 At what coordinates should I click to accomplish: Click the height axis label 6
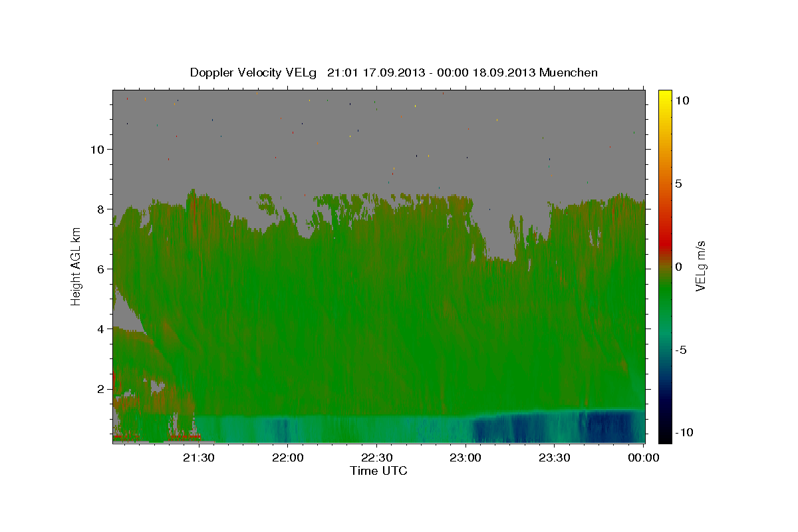coord(102,269)
